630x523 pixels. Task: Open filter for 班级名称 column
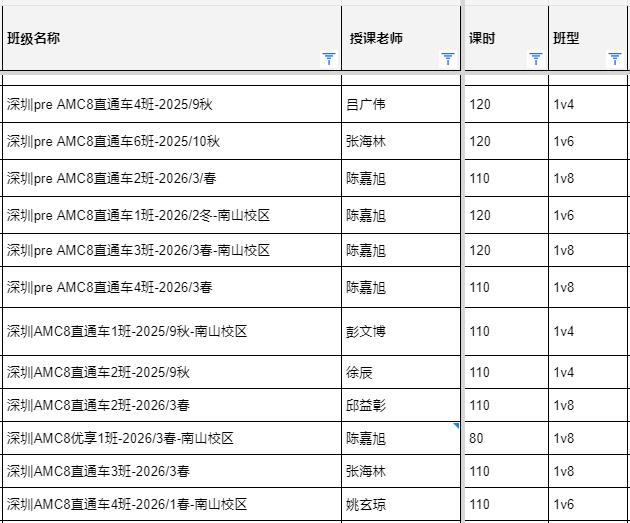pyautogui.click(x=329, y=59)
